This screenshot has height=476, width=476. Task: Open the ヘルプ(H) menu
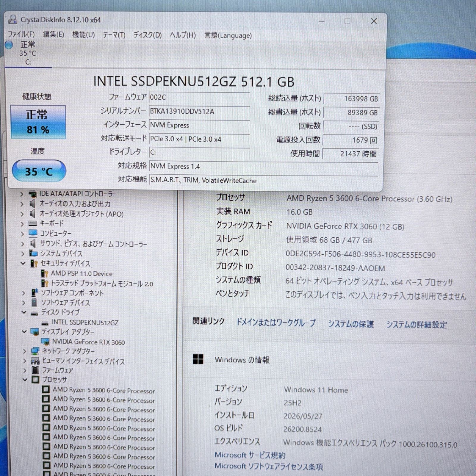pos(183,35)
